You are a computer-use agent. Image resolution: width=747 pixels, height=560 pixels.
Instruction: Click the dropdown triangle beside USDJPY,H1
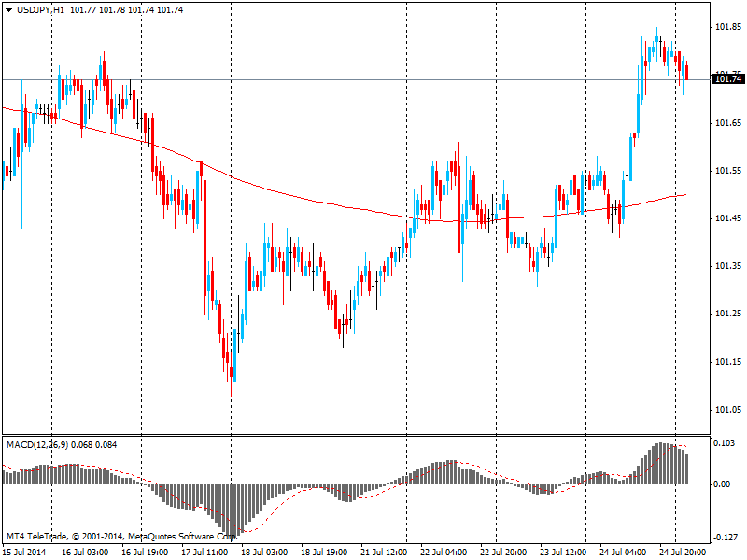(x=7, y=8)
